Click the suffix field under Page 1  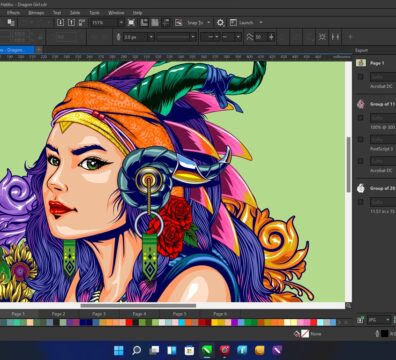tap(383, 77)
